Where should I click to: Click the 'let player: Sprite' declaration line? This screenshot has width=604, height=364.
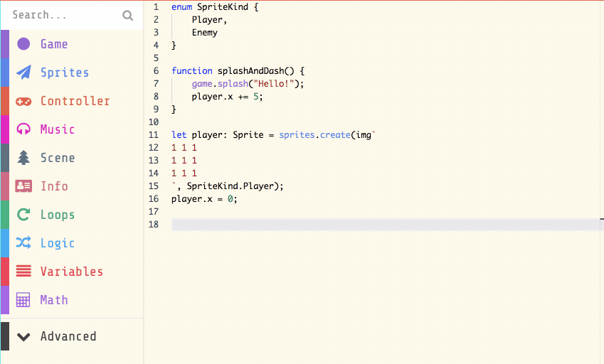coord(273,135)
